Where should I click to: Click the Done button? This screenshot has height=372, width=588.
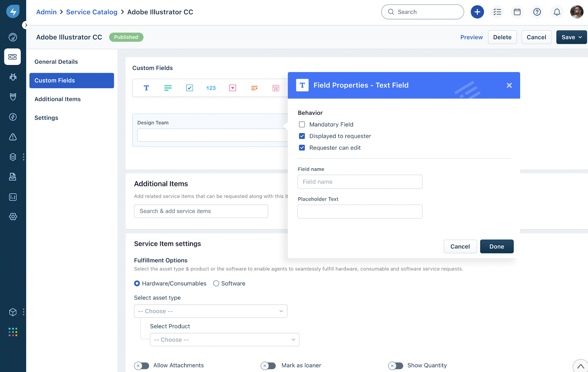[x=497, y=247]
